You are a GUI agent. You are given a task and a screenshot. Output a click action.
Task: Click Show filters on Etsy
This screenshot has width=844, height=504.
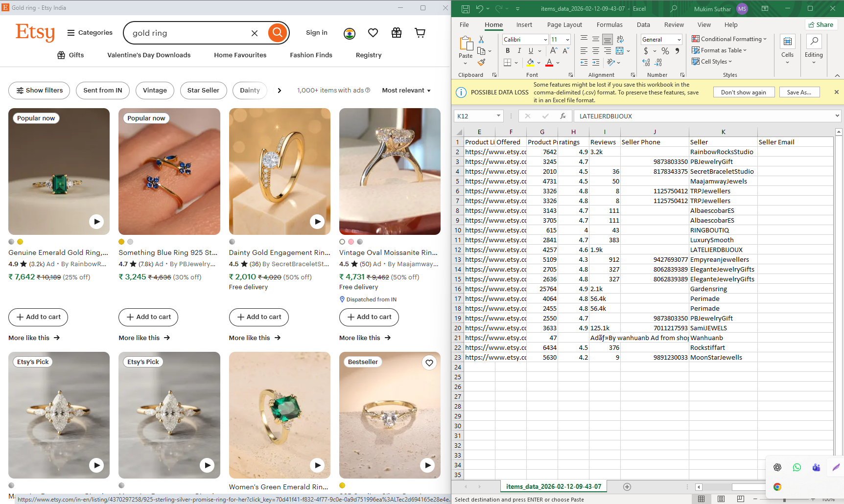click(x=39, y=91)
